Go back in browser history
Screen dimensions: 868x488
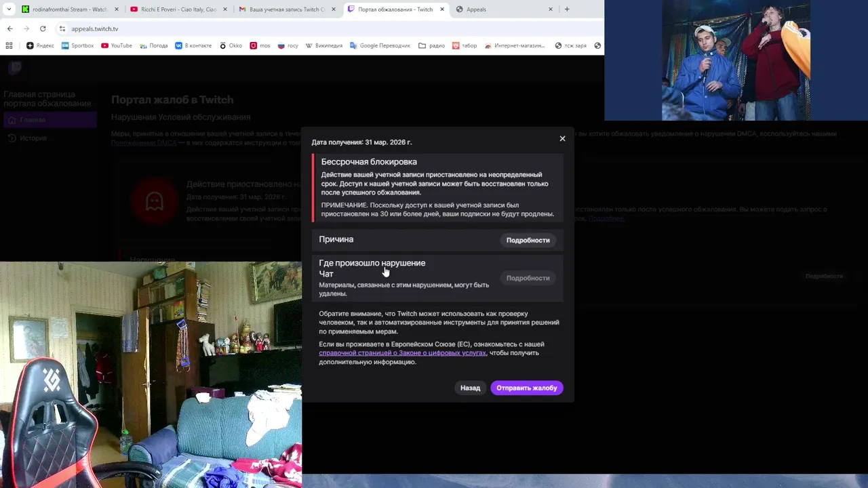point(9,28)
